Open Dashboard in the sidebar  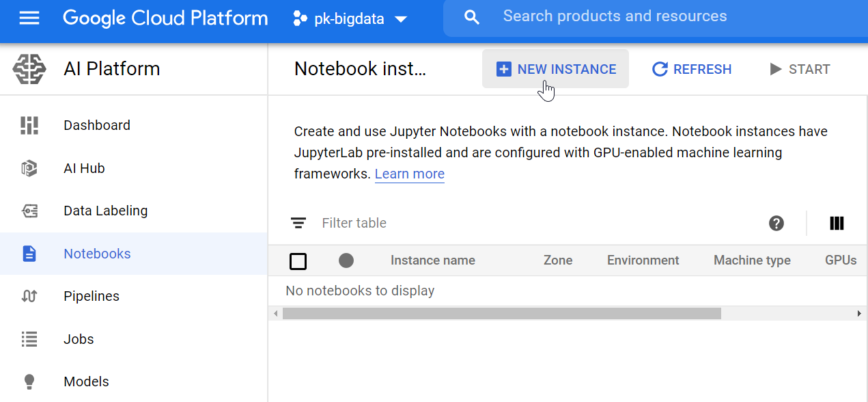133,125
